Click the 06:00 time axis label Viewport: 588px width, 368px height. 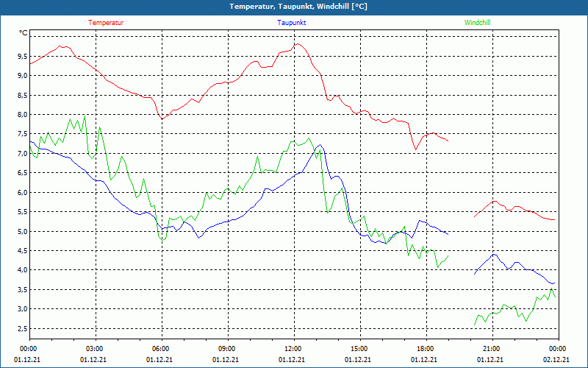(162, 349)
